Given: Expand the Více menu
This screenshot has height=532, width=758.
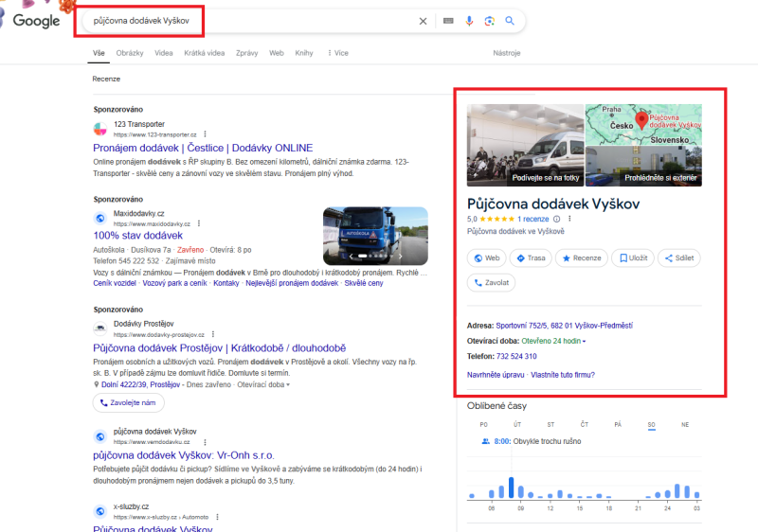Looking at the screenshot, I should pyautogui.click(x=338, y=53).
